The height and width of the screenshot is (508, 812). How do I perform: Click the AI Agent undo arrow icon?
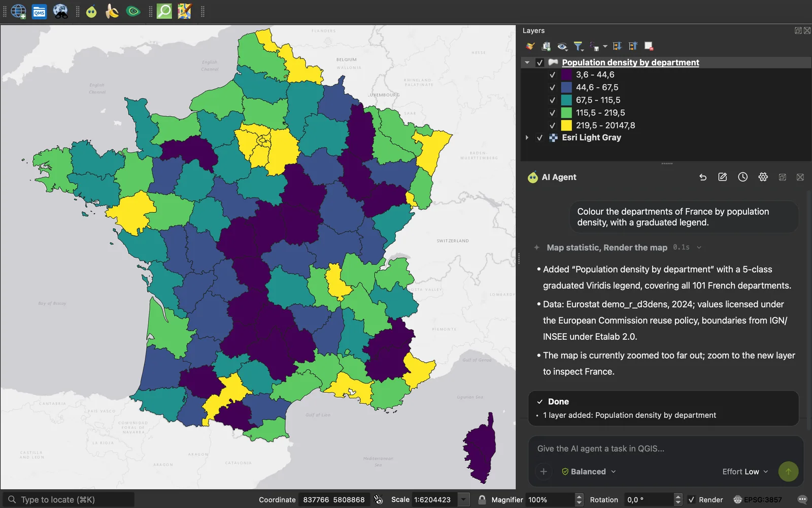pos(703,177)
